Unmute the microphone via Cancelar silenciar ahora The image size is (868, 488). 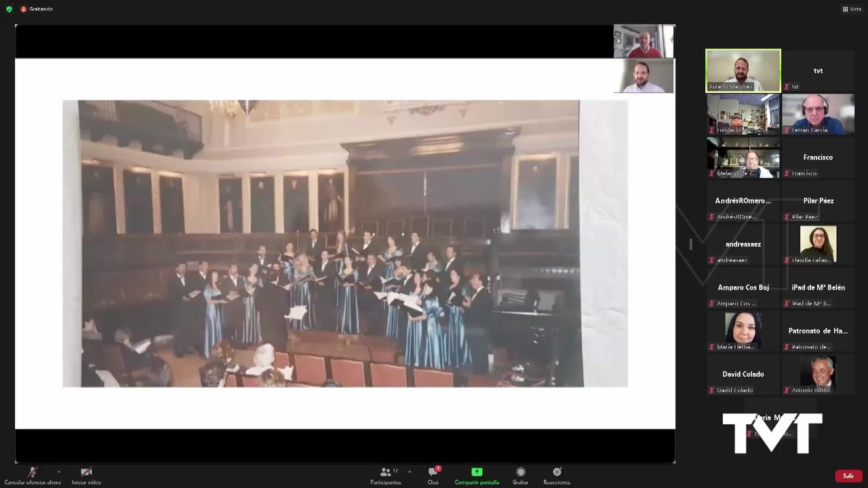click(x=32, y=476)
